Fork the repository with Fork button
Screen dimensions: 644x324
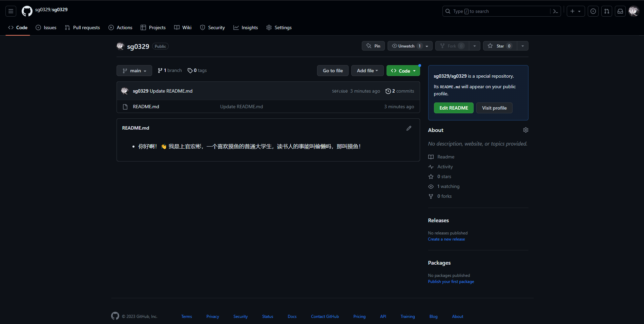pyautogui.click(x=452, y=46)
